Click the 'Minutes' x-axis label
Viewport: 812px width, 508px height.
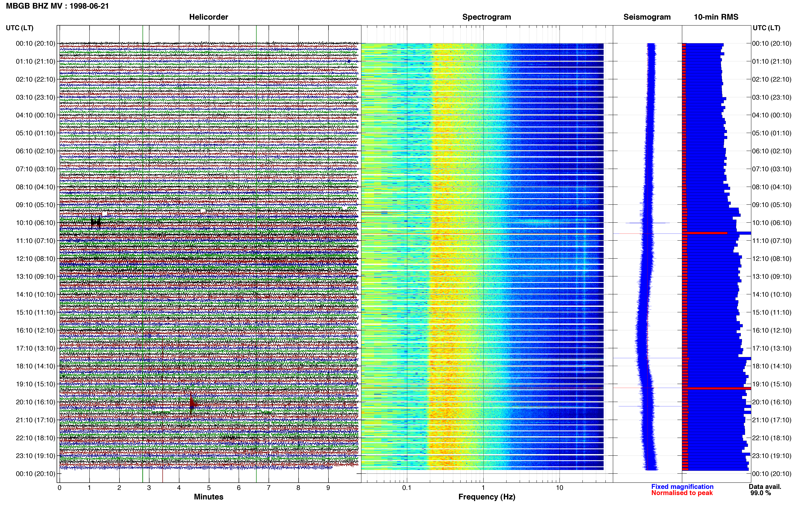(209, 497)
